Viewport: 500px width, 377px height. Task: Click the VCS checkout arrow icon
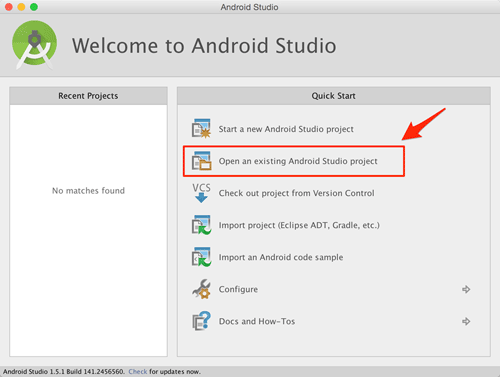coord(201,193)
